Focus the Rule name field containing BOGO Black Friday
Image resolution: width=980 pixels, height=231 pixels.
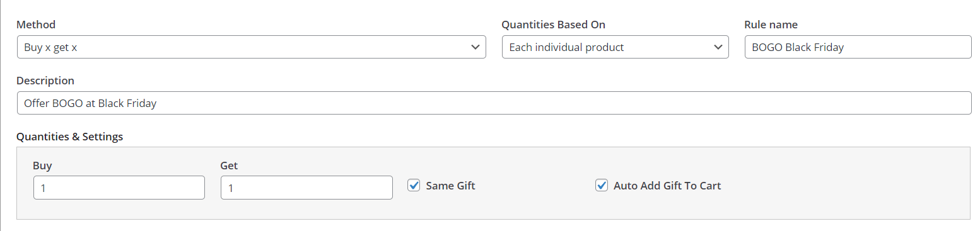coord(858,47)
